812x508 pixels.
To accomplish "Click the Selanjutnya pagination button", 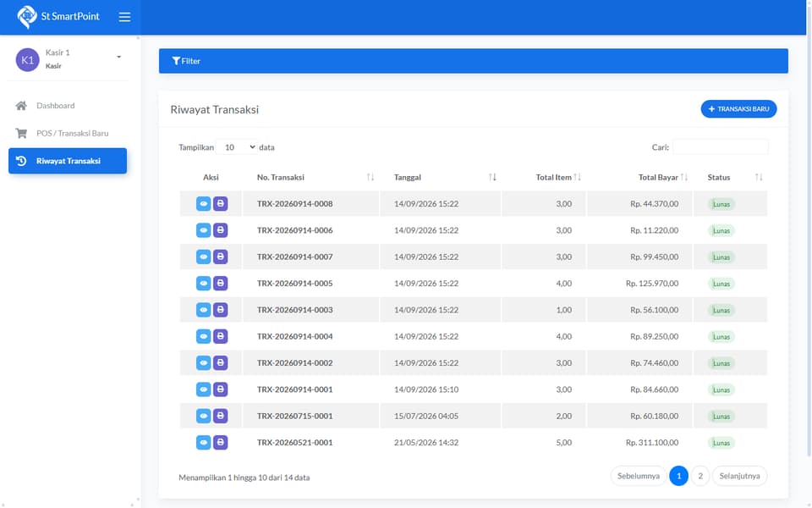I will pyautogui.click(x=739, y=476).
